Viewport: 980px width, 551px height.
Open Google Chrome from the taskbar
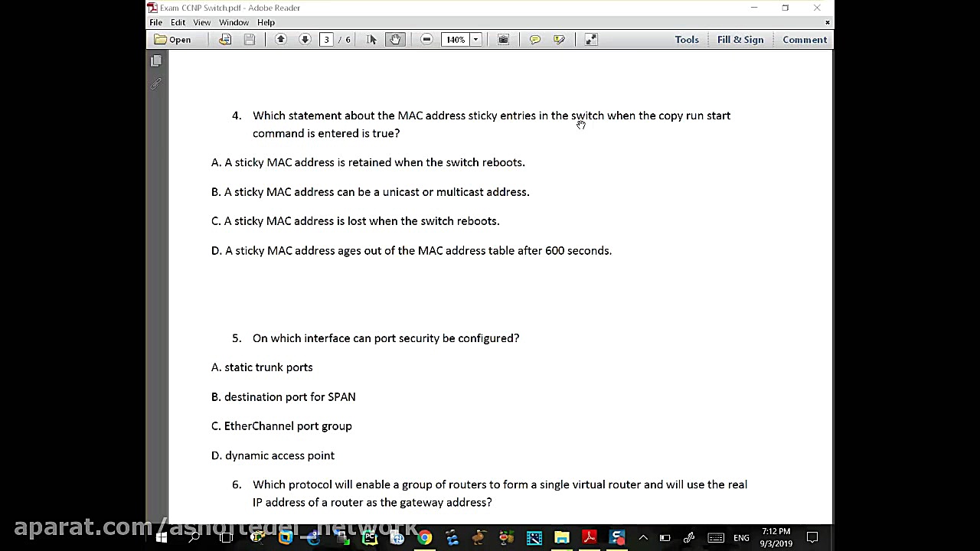(x=425, y=538)
